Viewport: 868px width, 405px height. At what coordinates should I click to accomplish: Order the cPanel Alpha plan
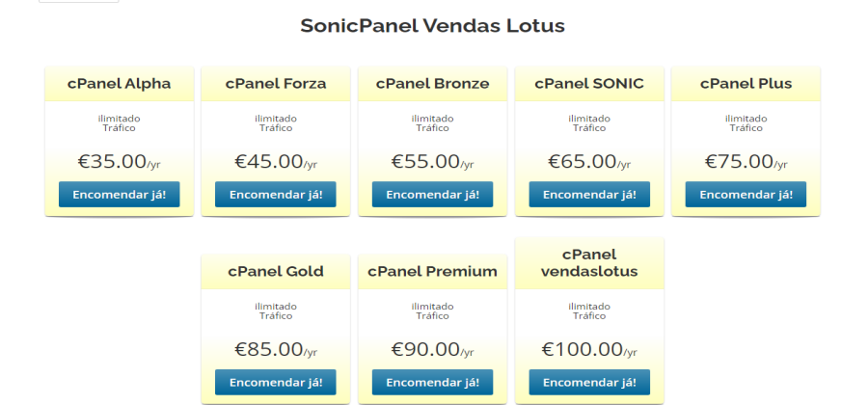119,194
